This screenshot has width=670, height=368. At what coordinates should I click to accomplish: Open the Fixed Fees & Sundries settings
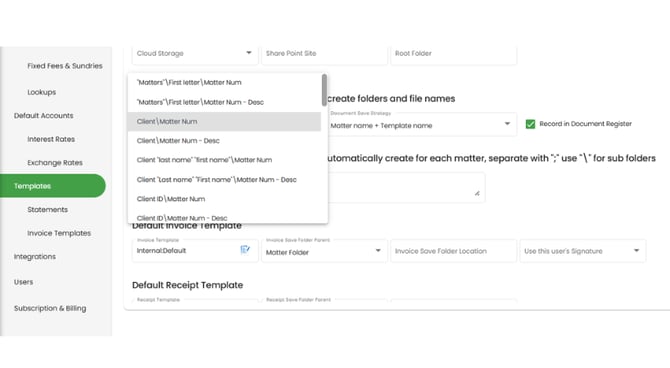click(65, 66)
